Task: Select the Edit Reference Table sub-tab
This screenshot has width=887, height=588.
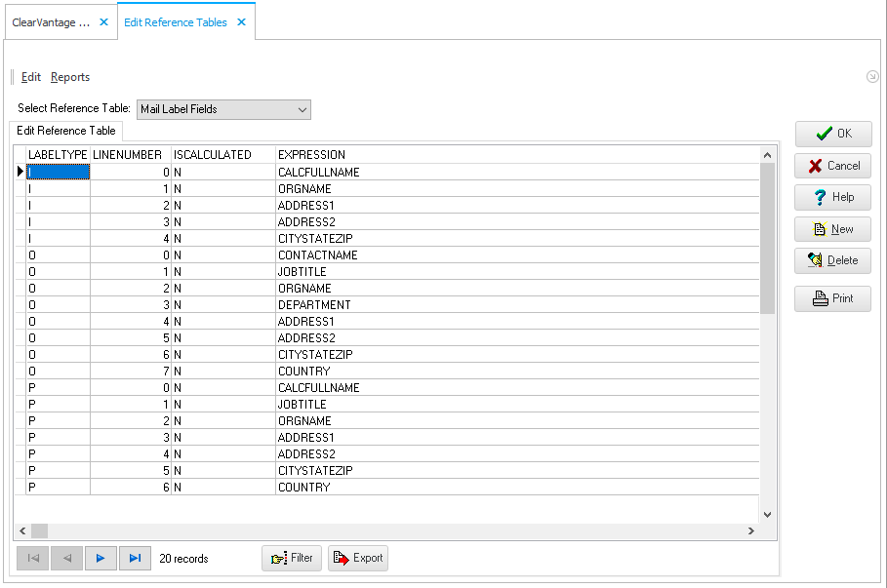Action: point(66,131)
